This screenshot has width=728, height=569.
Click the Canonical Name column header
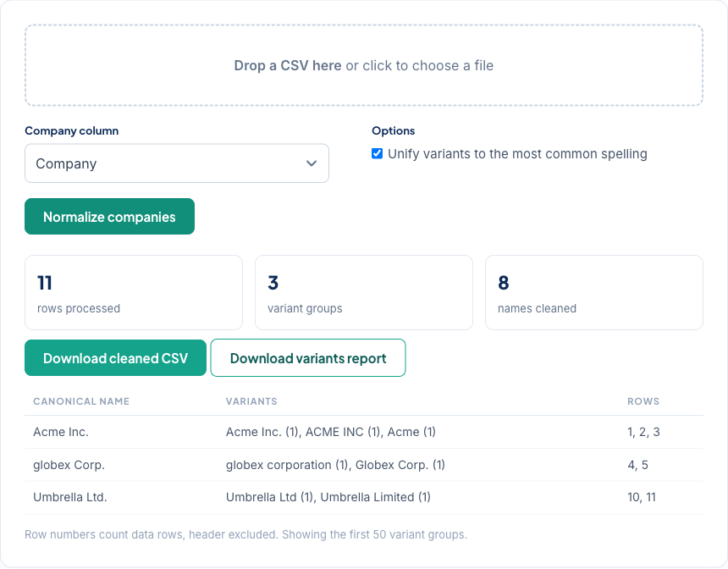click(81, 401)
